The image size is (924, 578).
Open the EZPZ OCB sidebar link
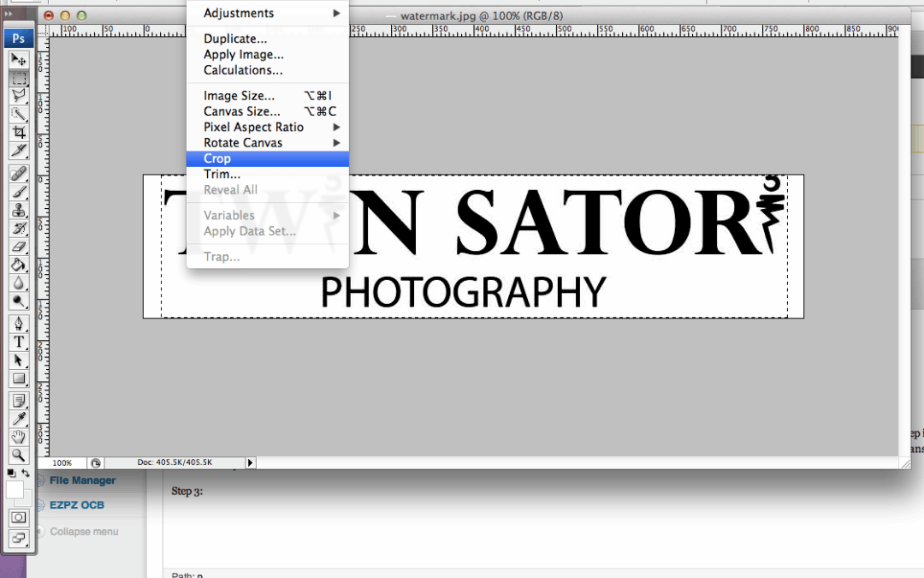point(77,505)
